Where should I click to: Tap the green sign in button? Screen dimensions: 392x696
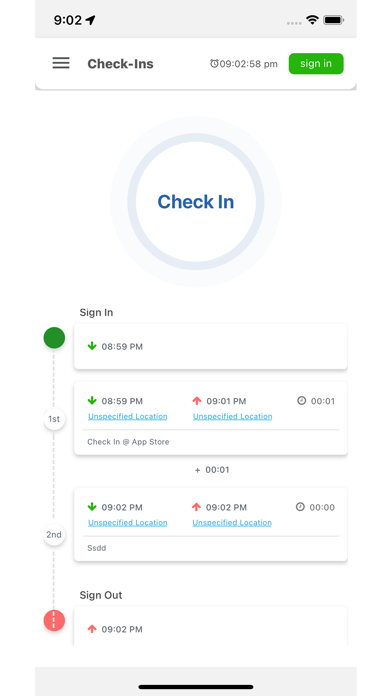[316, 63]
